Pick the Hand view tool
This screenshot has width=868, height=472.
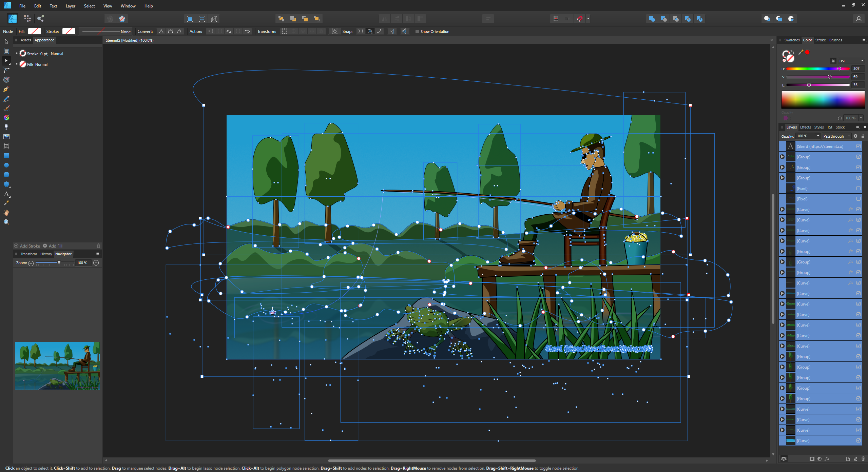coord(6,213)
